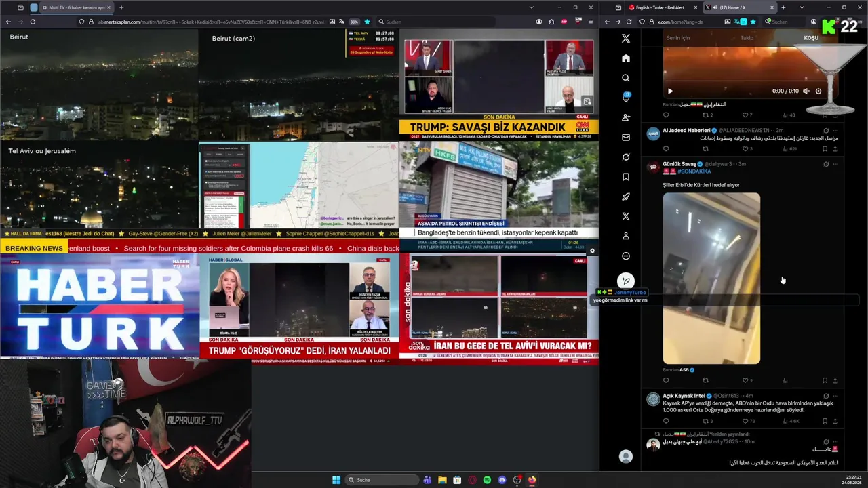The width and height of the screenshot is (868, 488).
Task: Open more menu on Açık Kaynak Intel tweet
Action: 835,396
